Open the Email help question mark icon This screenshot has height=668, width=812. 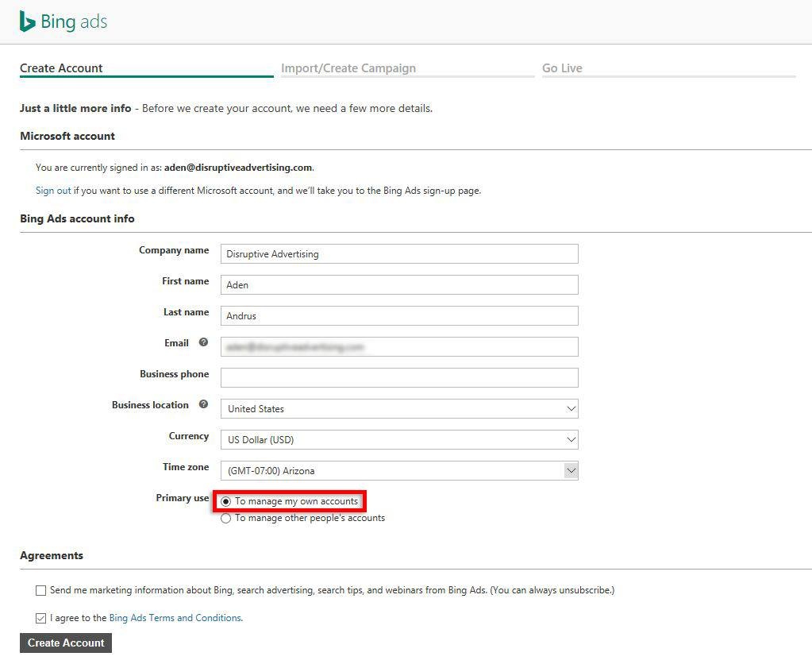(x=203, y=342)
